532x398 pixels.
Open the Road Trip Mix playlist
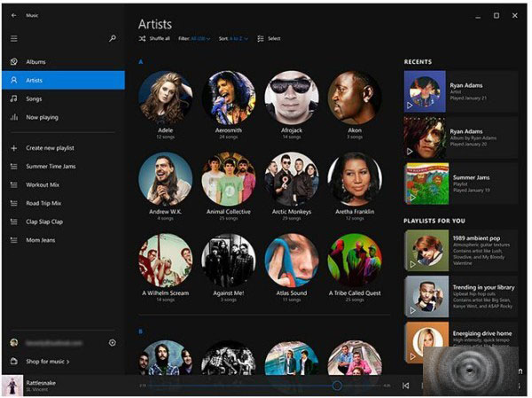[45, 203]
